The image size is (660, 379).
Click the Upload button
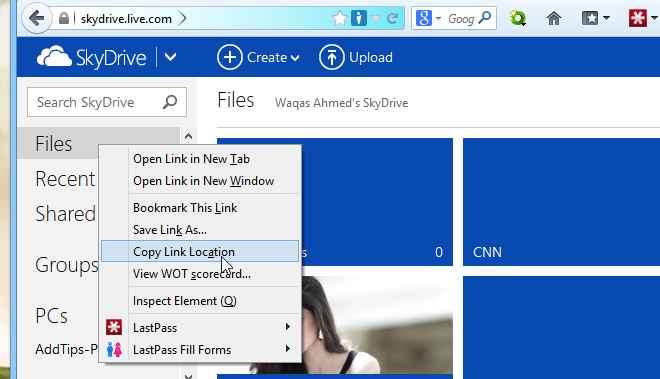click(x=356, y=57)
